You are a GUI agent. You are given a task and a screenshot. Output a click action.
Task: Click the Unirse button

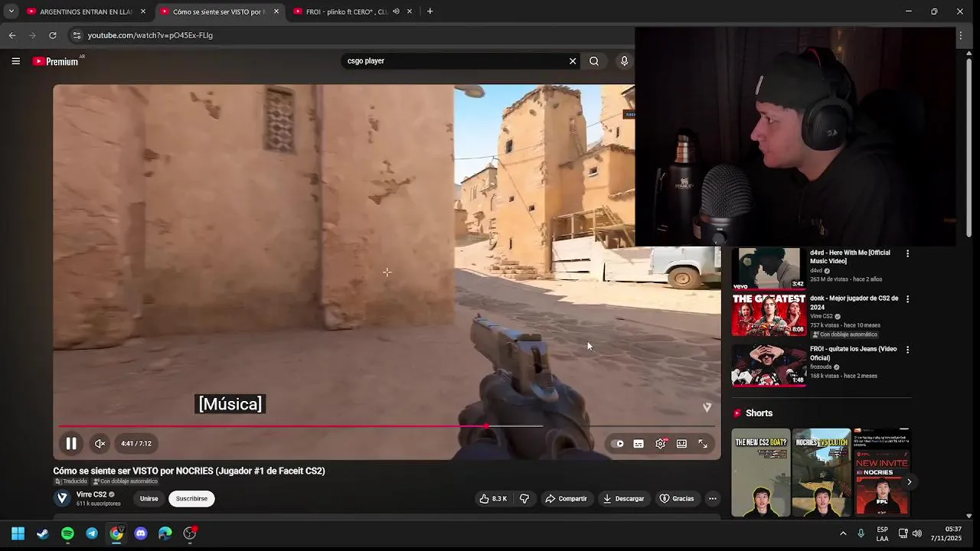tap(149, 498)
